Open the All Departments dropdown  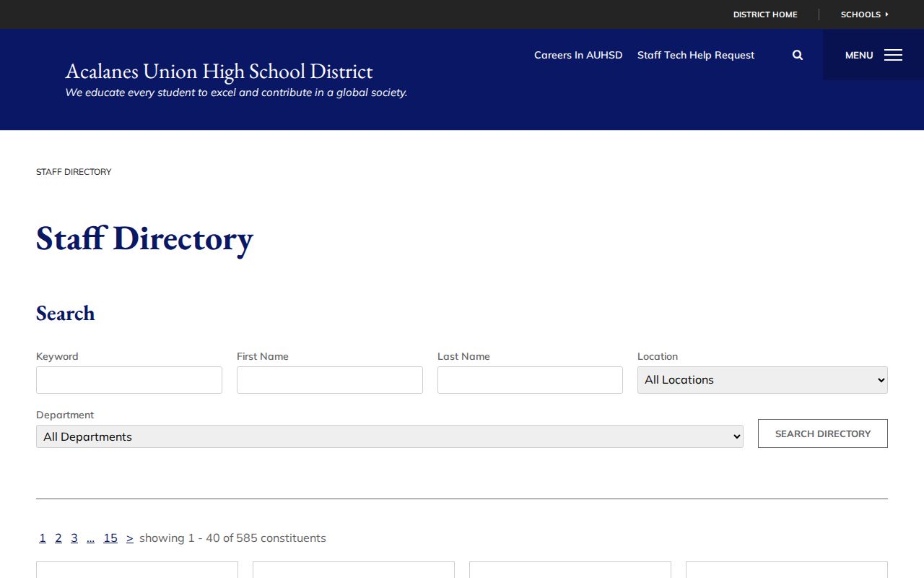[390, 436]
